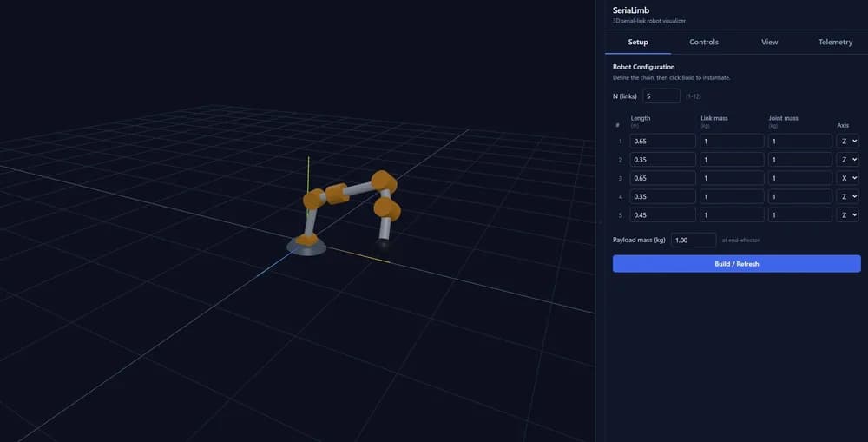Edit length field of link 1
Screen dimensions: 868x442
click(x=662, y=142)
